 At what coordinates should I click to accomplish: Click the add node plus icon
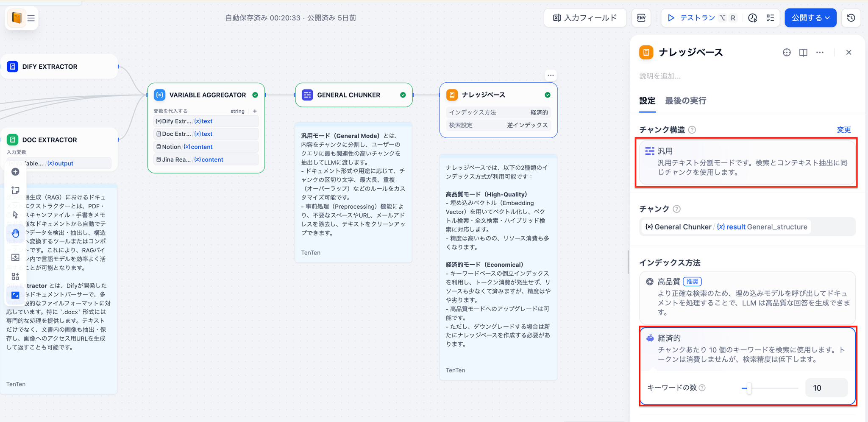click(x=15, y=172)
